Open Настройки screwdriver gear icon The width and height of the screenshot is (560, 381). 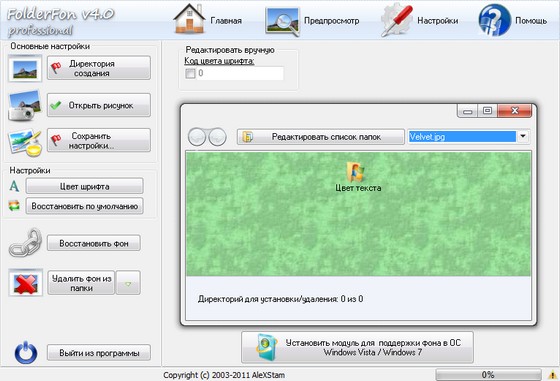click(x=397, y=20)
